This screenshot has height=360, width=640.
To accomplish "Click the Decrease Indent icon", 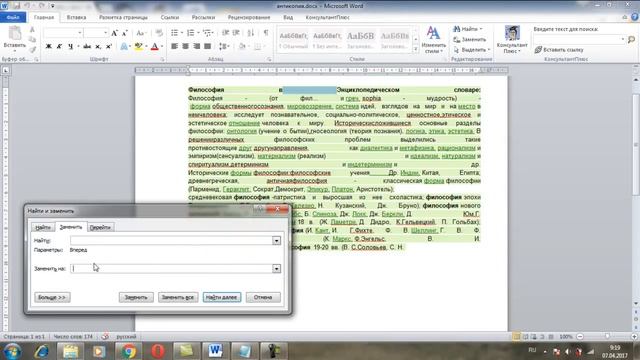I will 225,33.
